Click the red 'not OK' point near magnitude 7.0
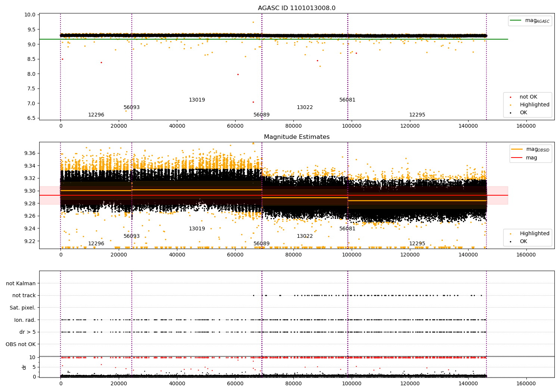 253,102
